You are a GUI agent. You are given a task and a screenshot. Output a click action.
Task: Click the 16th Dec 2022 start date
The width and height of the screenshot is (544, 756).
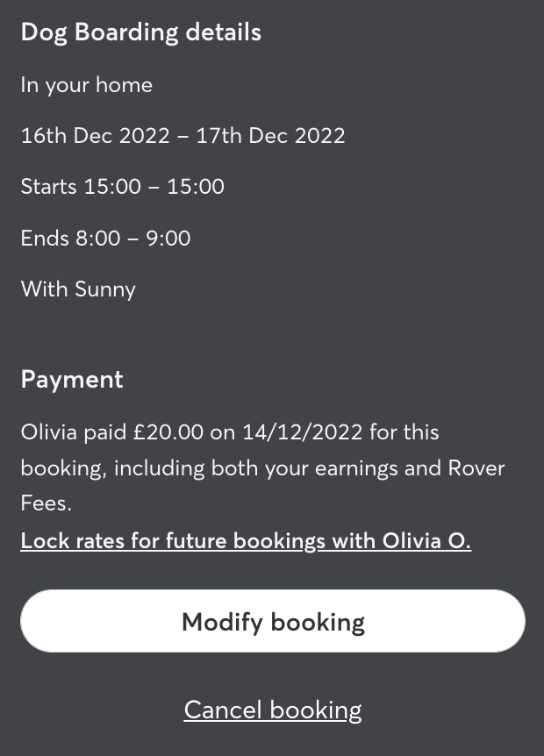pyautogui.click(x=95, y=136)
